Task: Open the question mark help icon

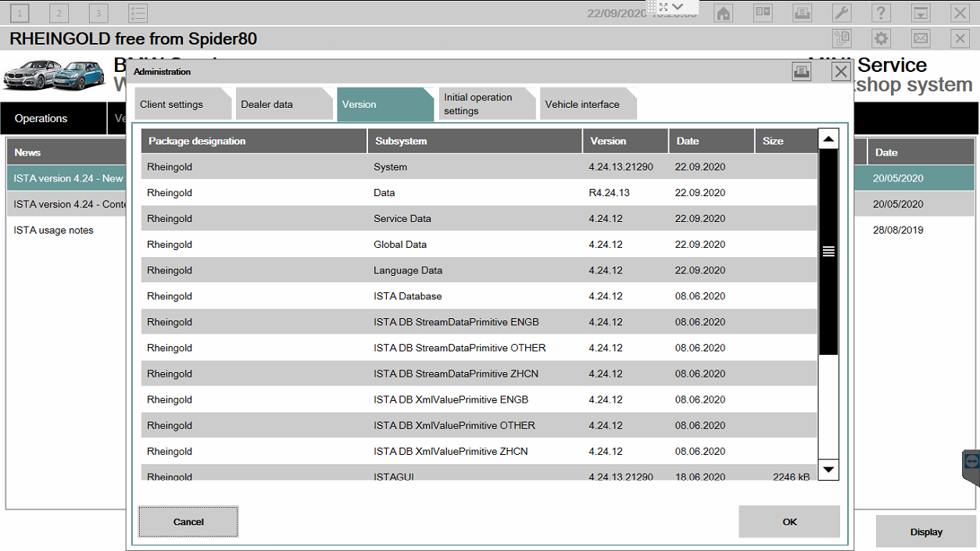Action: pos(882,13)
